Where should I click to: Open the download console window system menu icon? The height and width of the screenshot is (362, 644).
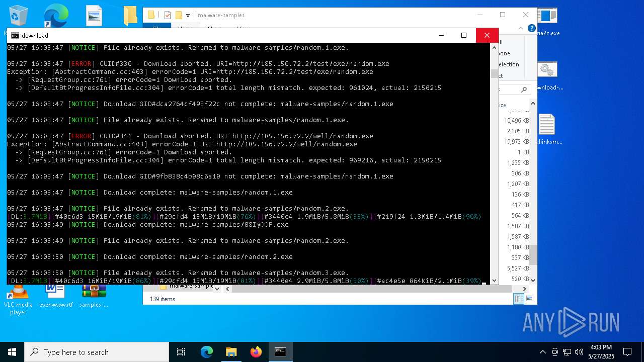point(15,35)
